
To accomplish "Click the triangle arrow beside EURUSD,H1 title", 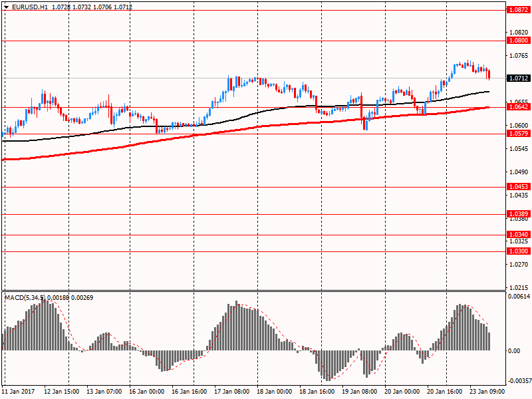I will point(6,7).
